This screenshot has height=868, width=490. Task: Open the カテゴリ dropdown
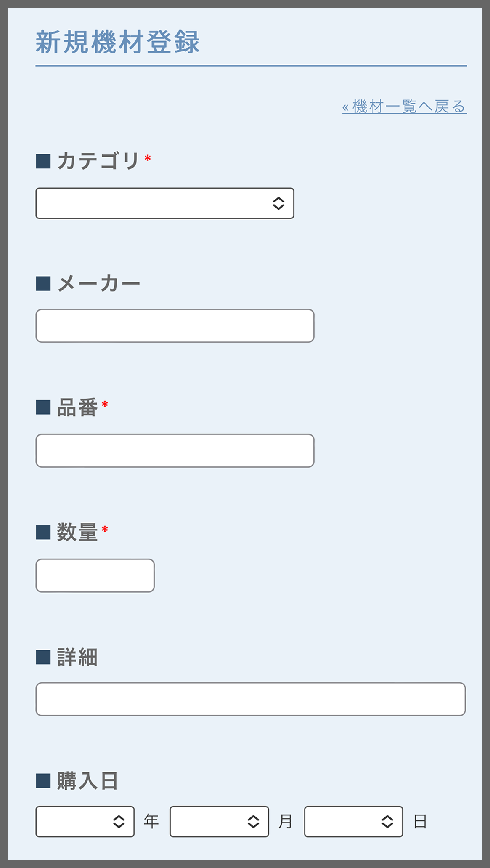coord(165,204)
